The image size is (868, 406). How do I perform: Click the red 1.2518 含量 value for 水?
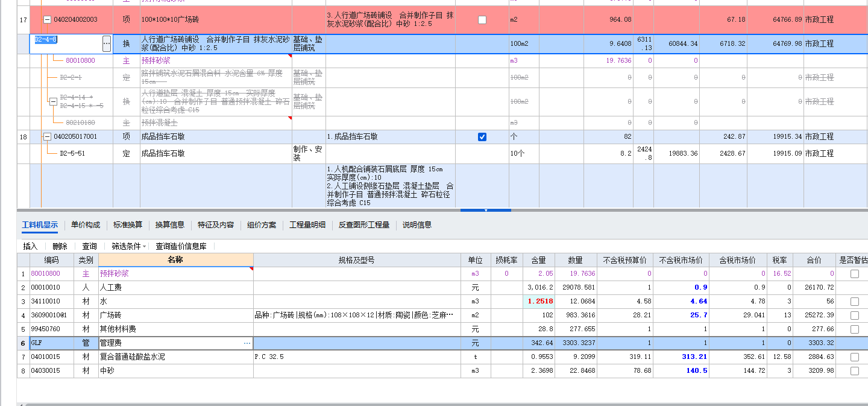(540, 302)
